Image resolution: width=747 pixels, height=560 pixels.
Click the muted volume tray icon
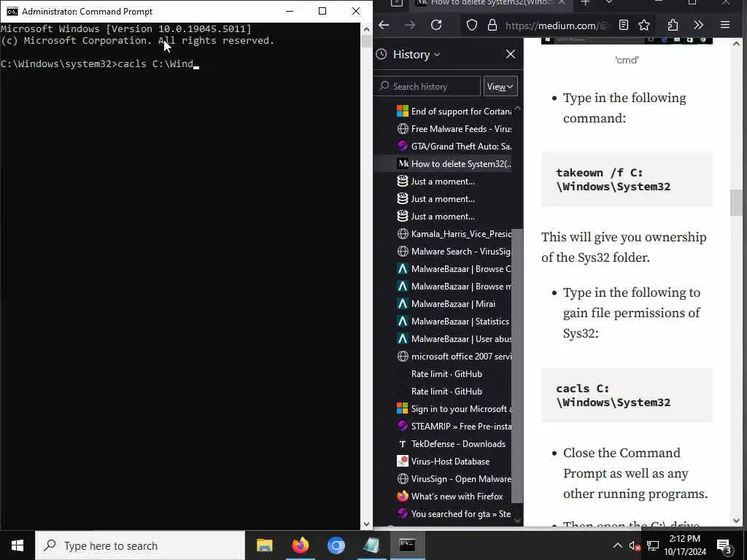635,545
